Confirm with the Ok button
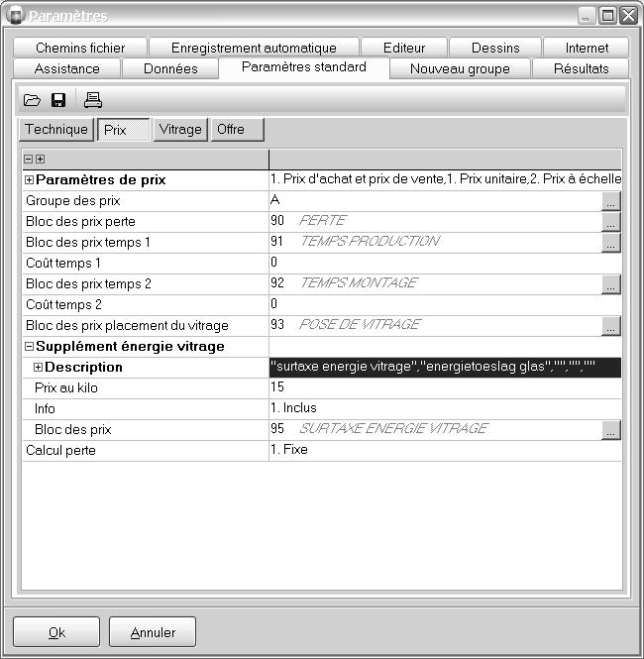Viewport: 644px width, 659px height. (56, 631)
